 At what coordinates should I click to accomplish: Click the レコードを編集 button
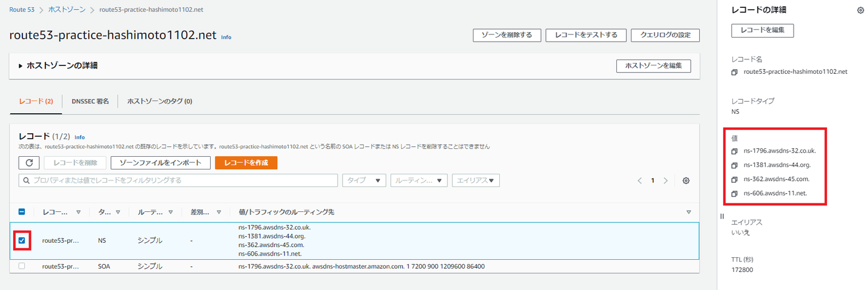click(x=762, y=30)
